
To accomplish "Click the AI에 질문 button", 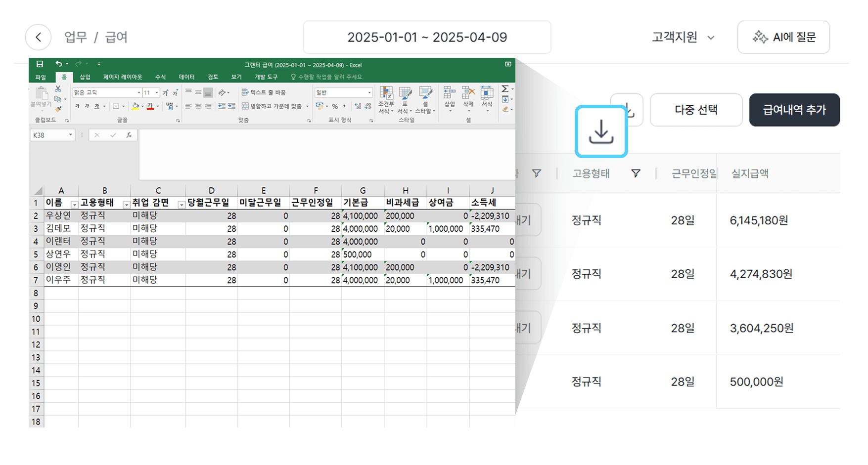I will (x=783, y=37).
